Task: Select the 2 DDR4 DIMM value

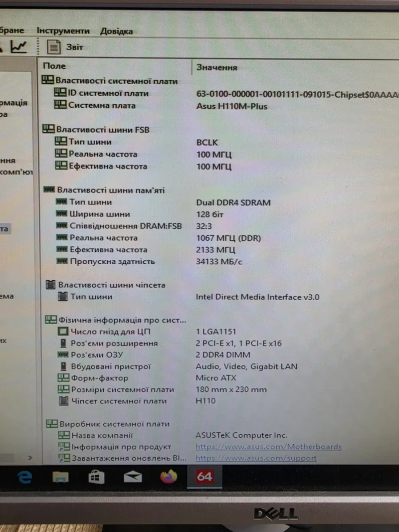Action: [x=223, y=355]
